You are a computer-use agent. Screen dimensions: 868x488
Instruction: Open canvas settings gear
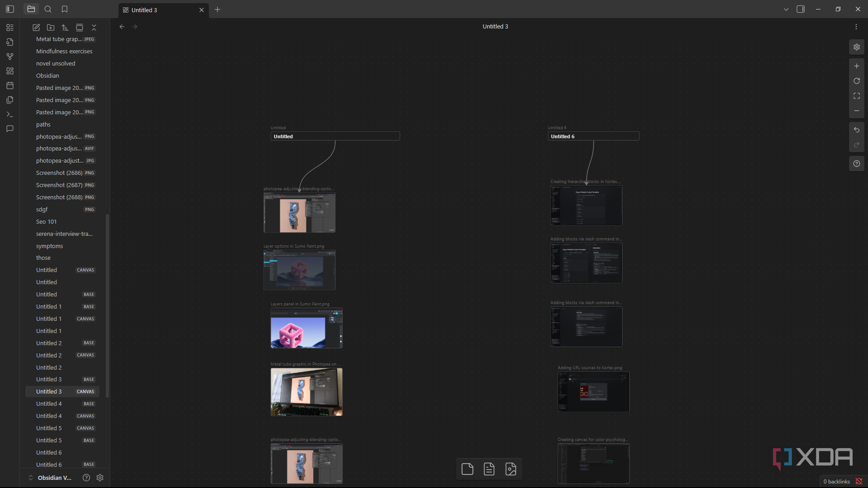tap(857, 47)
